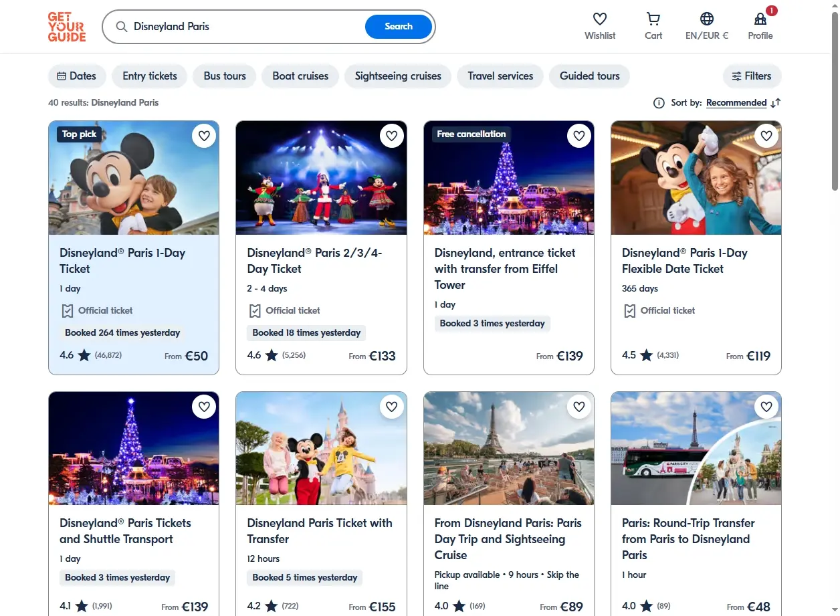This screenshot has width=840, height=616.
Task: Click the 'From €48' price
Action: (x=748, y=607)
